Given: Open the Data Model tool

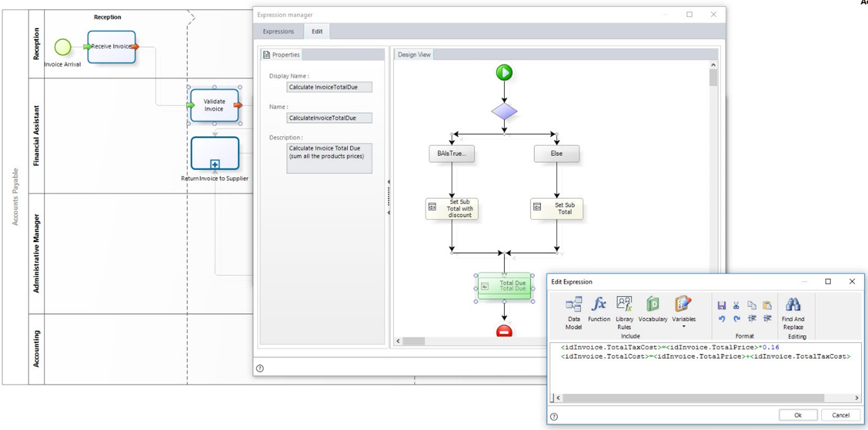Looking at the screenshot, I should 573,313.
